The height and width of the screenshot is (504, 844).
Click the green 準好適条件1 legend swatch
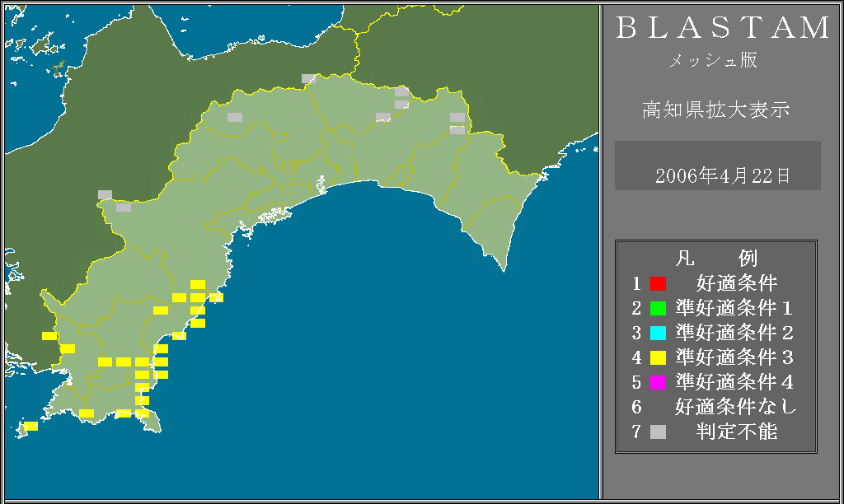[658, 308]
